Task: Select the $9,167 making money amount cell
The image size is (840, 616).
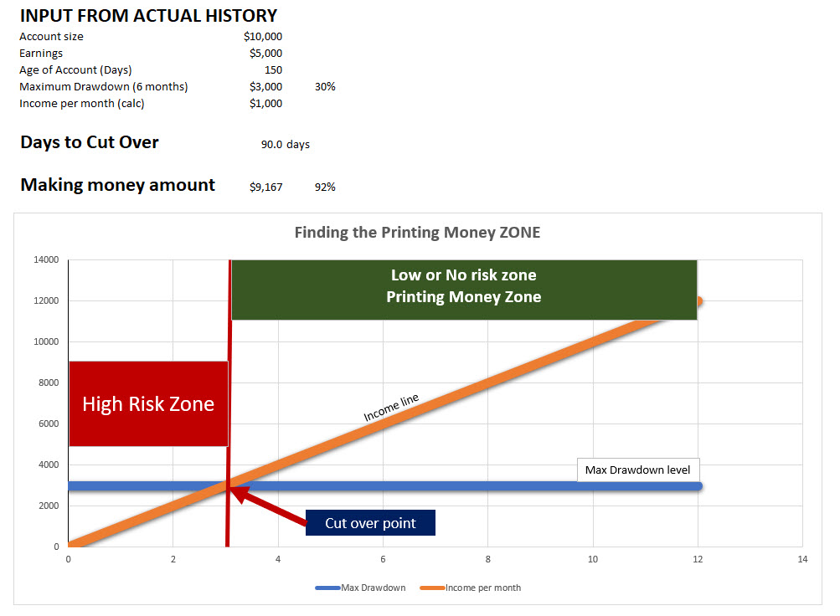Action: tap(265, 187)
